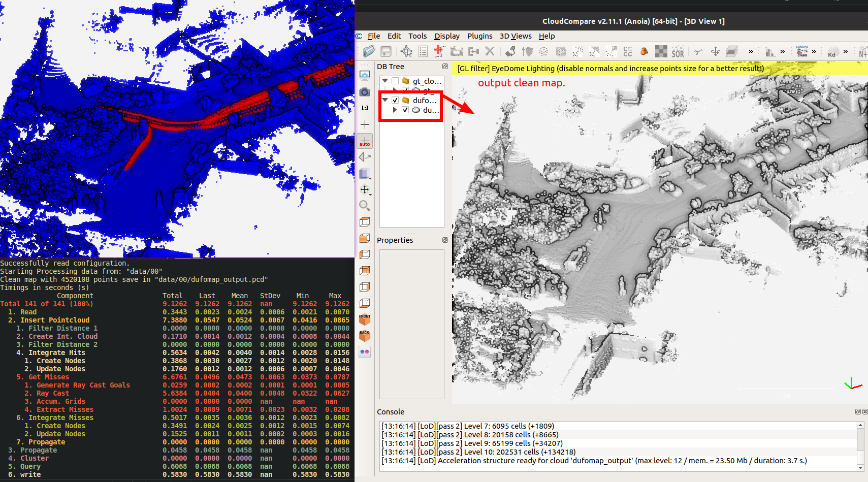The height and width of the screenshot is (482, 868).
Task: Click the Delete X icon in toolbar
Action: click(490, 51)
